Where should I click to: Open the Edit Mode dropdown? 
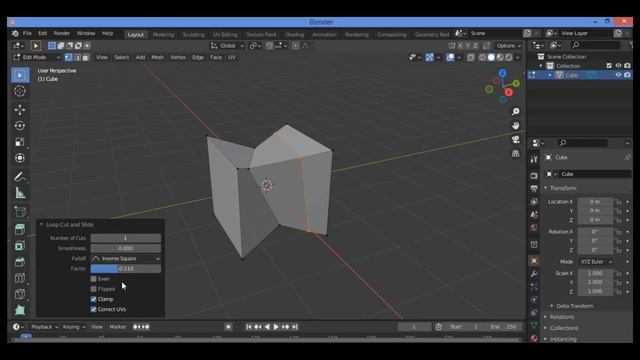[37, 58]
